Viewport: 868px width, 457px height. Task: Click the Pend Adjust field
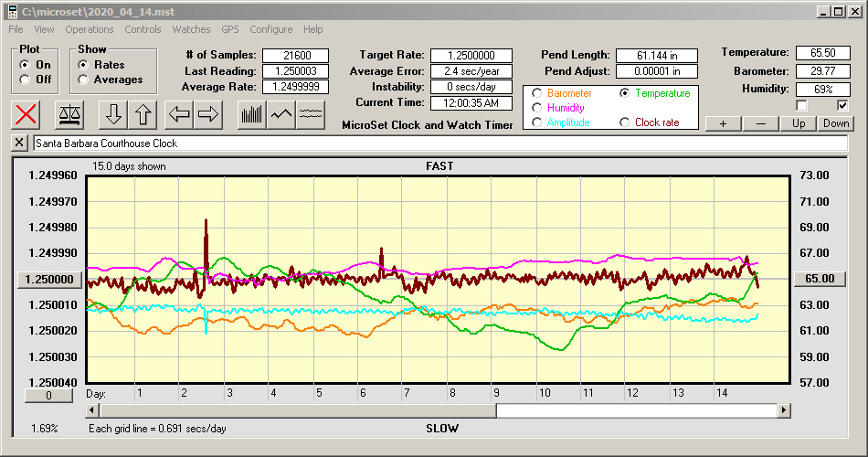coord(657,71)
